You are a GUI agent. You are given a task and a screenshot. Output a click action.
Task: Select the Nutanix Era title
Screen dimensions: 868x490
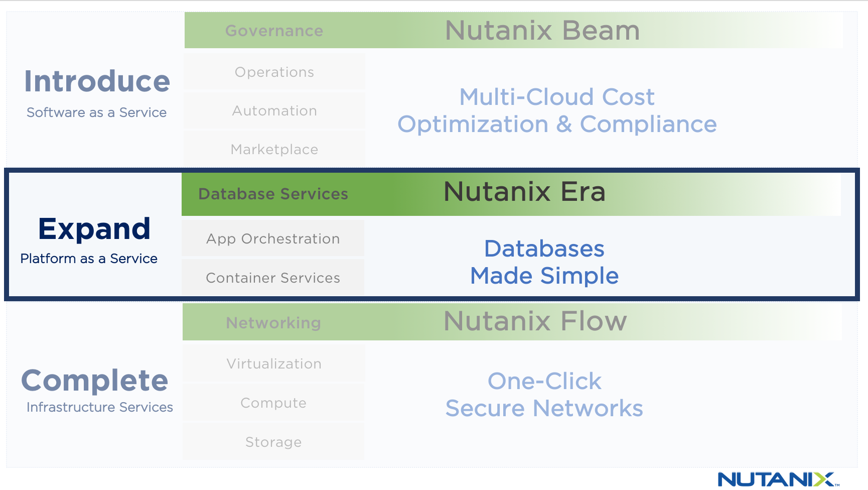click(x=524, y=192)
